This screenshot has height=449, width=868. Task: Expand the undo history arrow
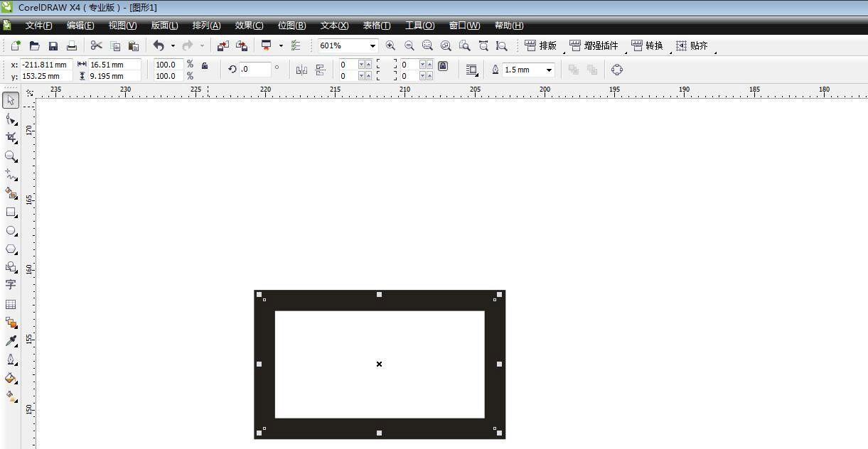[x=173, y=45]
